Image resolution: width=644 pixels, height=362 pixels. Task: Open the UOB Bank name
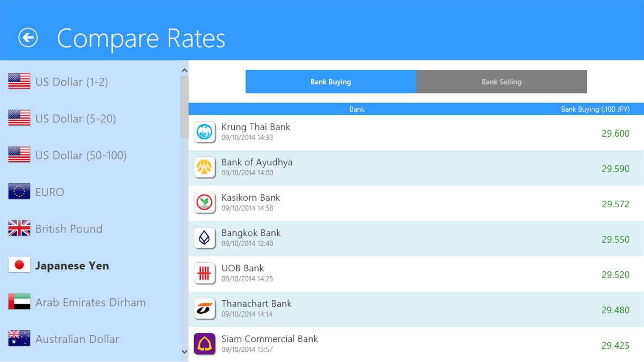coord(242,268)
